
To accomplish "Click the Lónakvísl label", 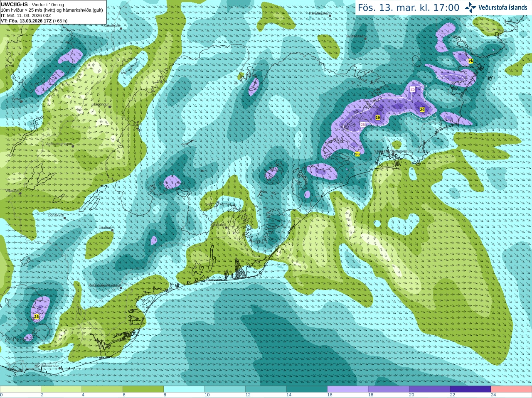I will [56, 215].
